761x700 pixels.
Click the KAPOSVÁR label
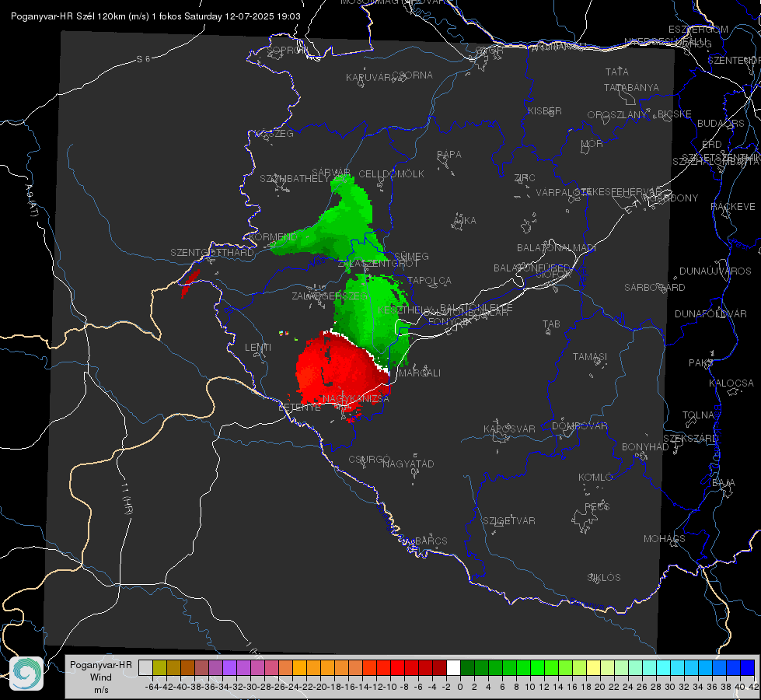[x=510, y=429]
